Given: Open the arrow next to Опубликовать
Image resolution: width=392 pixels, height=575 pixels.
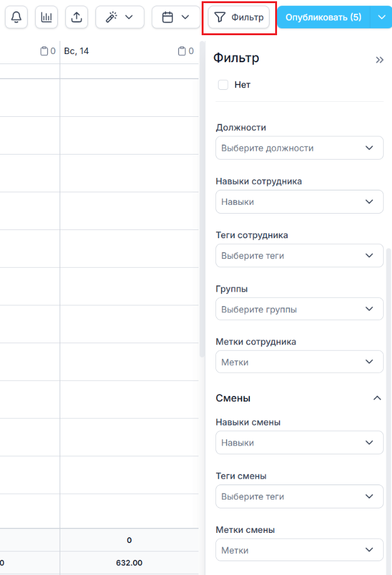Looking at the screenshot, I should point(382,17).
